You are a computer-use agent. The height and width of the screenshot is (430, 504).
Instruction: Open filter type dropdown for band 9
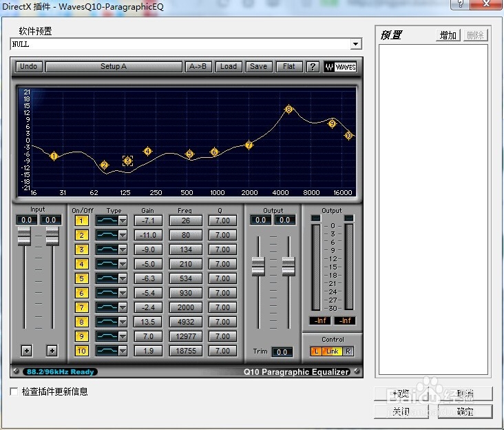pos(123,336)
